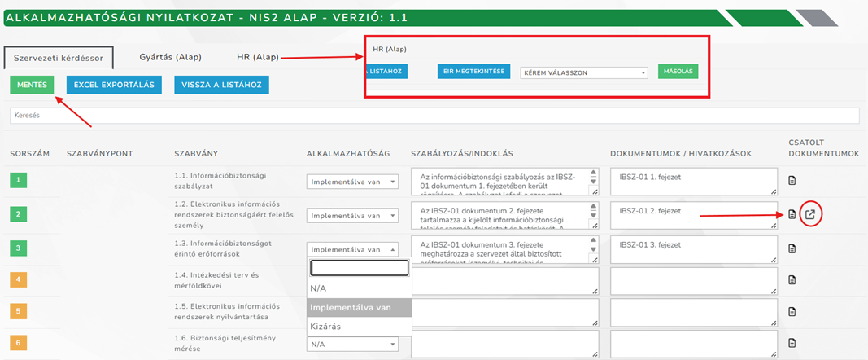
Task: Switch to the Gyártás (Alap) tab
Action: coord(170,57)
